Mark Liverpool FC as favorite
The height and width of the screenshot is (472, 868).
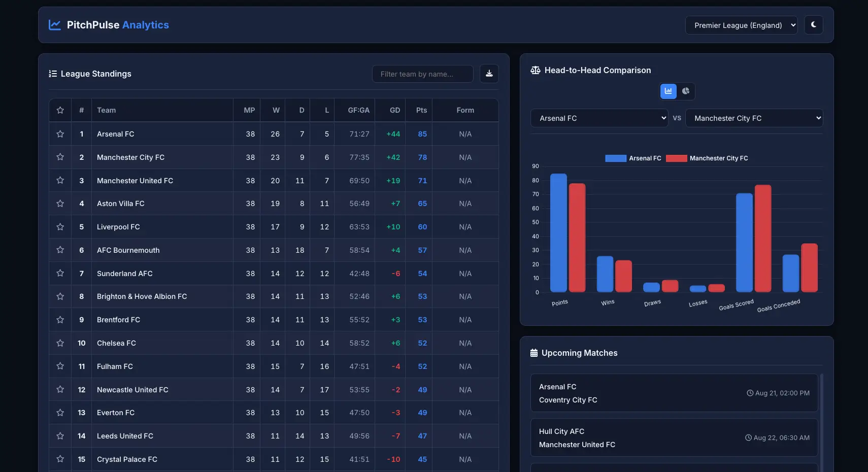point(60,227)
